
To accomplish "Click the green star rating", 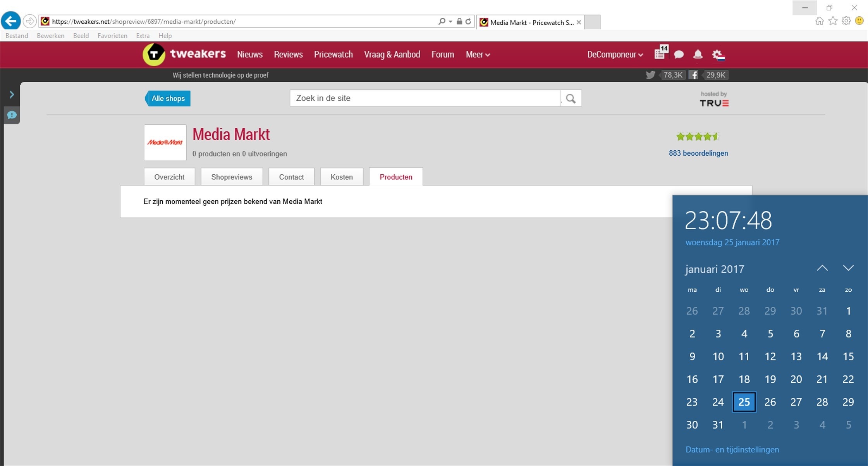I will click(x=697, y=136).
